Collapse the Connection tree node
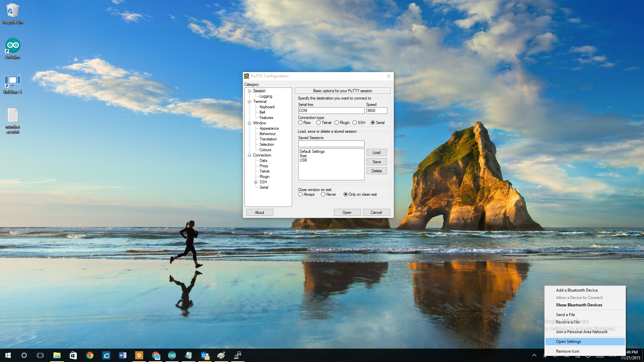This screenshot has width=644, height=362. pyautogui.click(x=250, y=155)
